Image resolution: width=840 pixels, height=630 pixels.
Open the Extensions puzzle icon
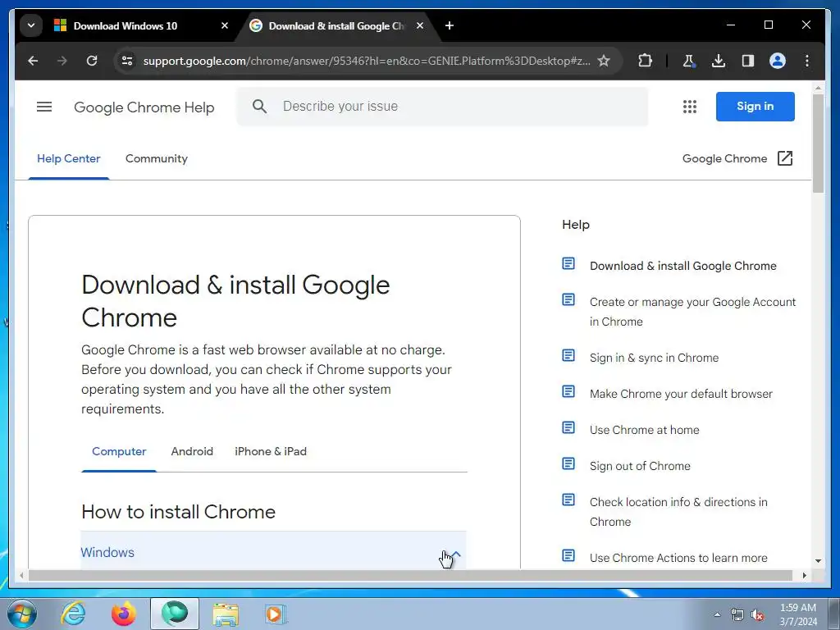(x=645, y=61)
